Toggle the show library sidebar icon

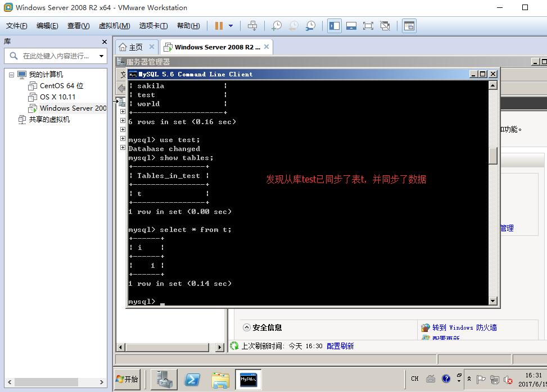click(334, 26)
